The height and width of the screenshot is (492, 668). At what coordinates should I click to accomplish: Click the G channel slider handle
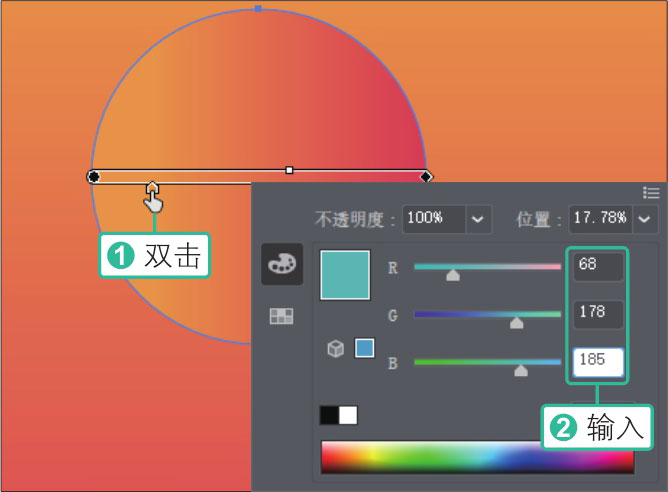coord(516,322)
